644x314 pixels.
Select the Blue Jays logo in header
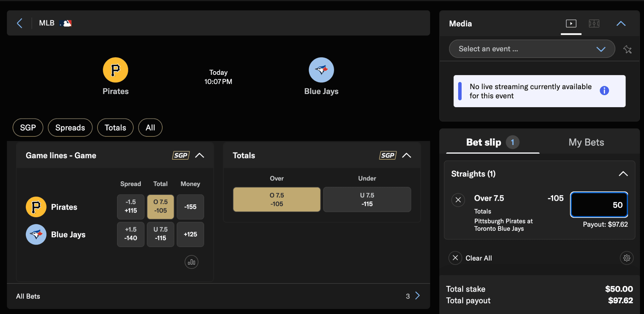(x=321, y=70)
